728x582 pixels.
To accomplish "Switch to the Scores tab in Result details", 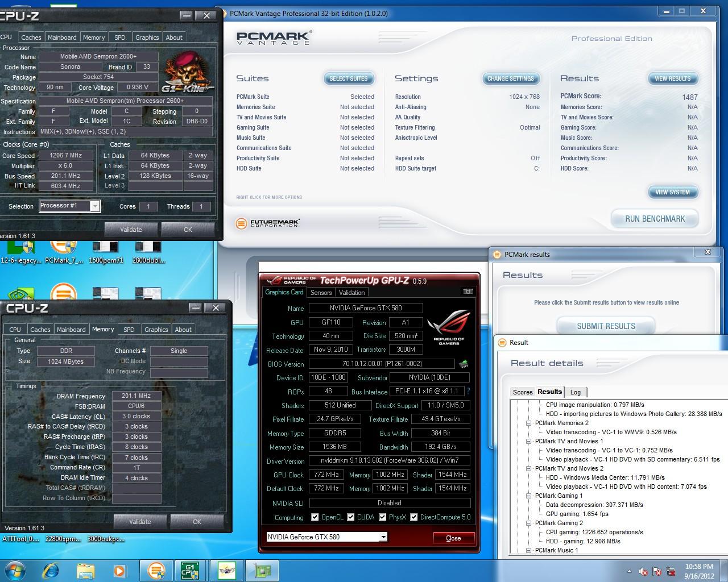I will pyautogui.click(x=523, y=392).
